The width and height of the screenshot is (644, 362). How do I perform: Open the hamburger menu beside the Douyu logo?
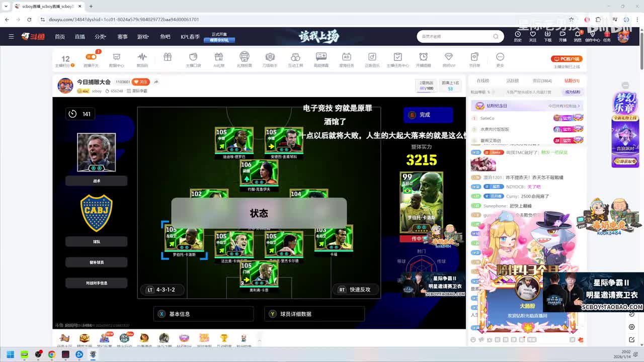[11, 36]
